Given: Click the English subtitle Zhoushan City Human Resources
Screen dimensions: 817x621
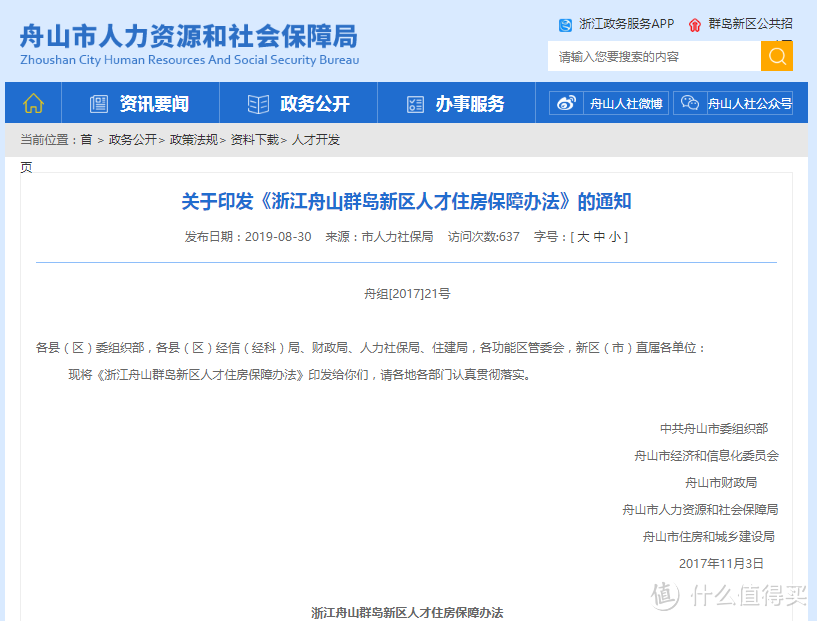Looking at the screenshot, I should pos(189,60).
